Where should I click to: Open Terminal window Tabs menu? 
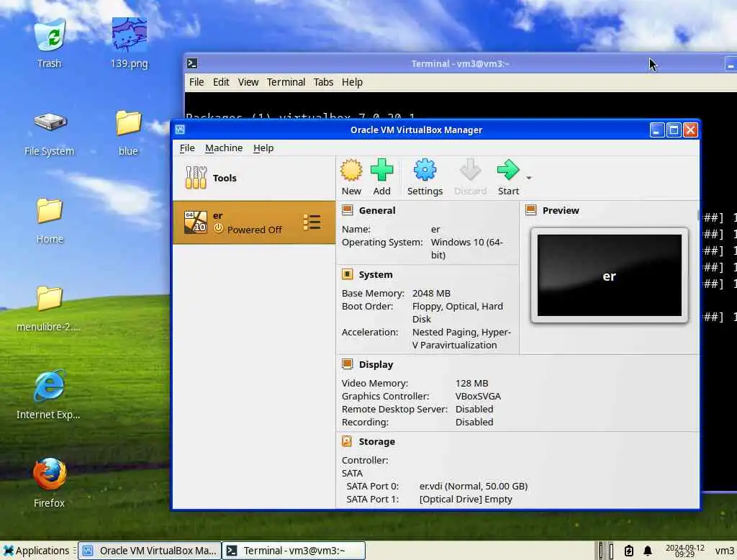[323, 82]
